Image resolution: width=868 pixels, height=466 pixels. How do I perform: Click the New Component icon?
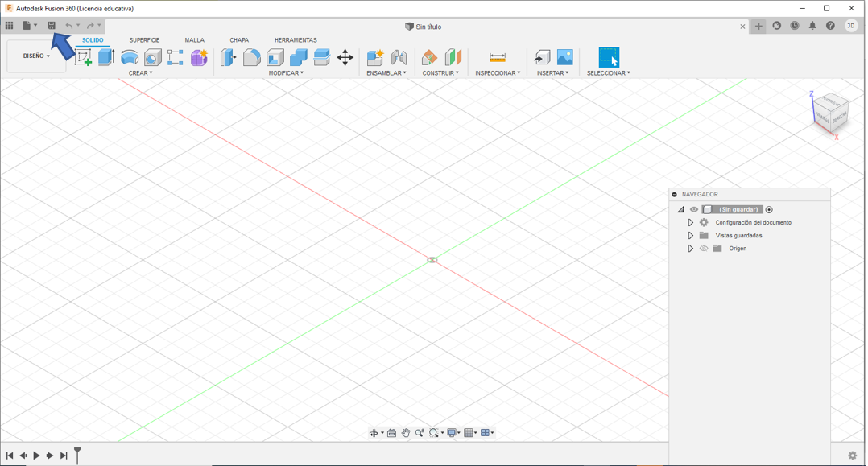point(374,57)
